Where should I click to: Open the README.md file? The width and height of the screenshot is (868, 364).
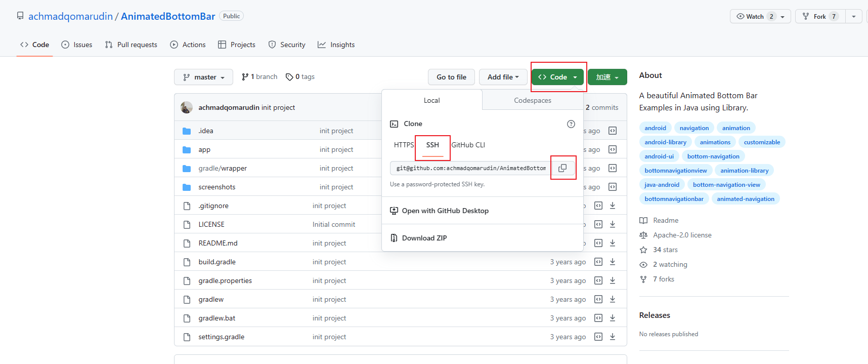(x=218, y=243)
